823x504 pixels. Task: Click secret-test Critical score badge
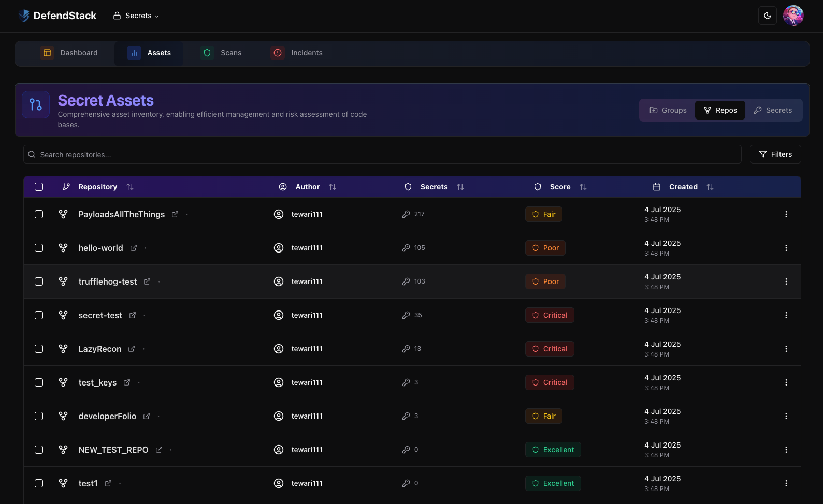pyautogui.click(x=550, y=315)
